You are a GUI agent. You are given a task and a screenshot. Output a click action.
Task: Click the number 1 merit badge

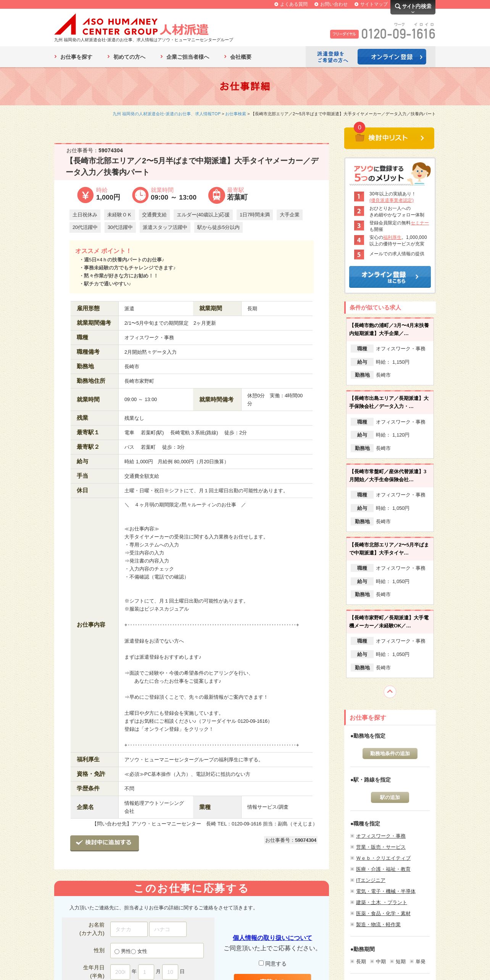(359, 197)
